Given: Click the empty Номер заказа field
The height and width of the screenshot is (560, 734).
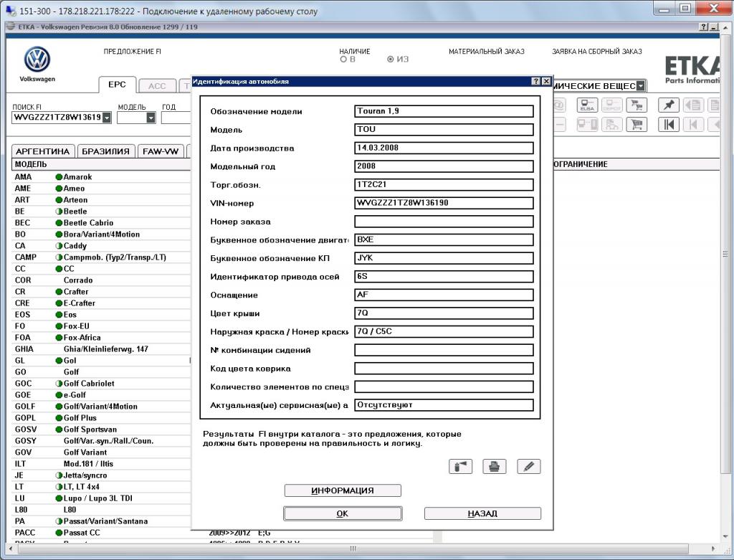Looking at the screenshot, I should (x=444, y=222).
